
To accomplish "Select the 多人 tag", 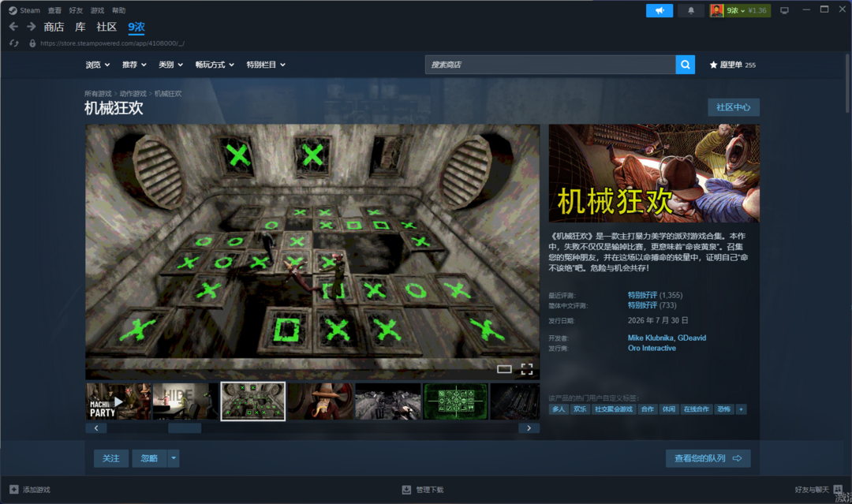I will (559, 409).
